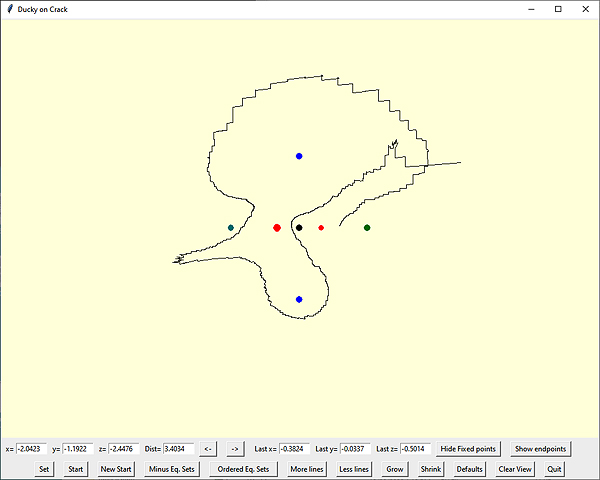Erase the canvas with Clear View
Viewport: 600px width, 480px height.
(x=515, y=469)
